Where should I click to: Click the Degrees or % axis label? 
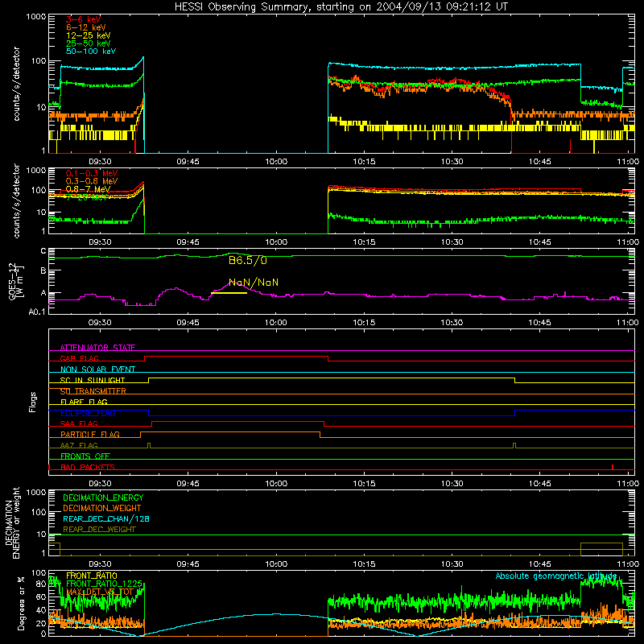click(x=21, y=603)
